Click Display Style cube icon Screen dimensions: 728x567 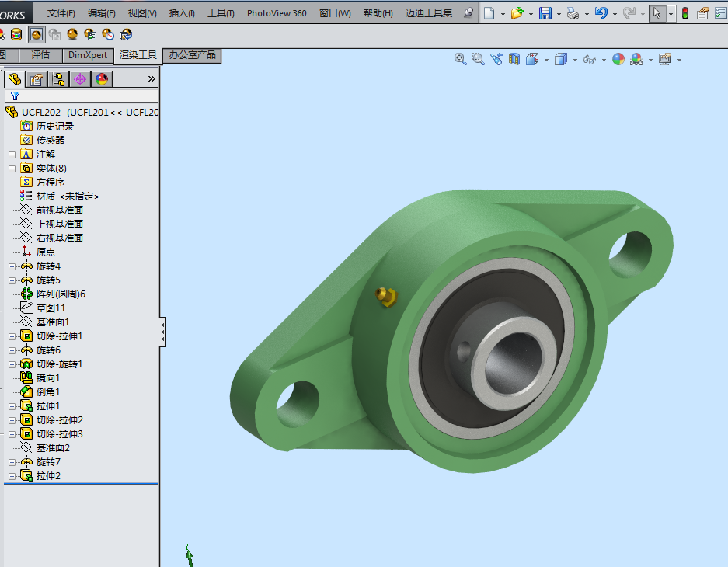click(561, 59)
